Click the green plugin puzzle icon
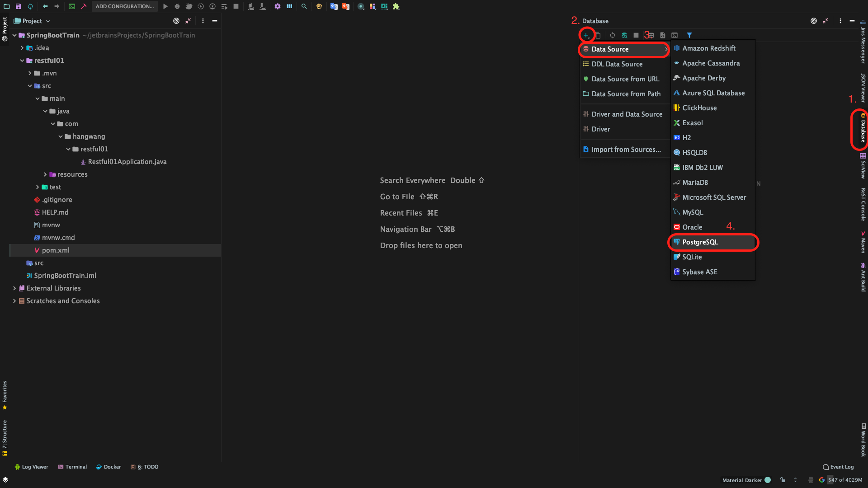 point(396,6)
